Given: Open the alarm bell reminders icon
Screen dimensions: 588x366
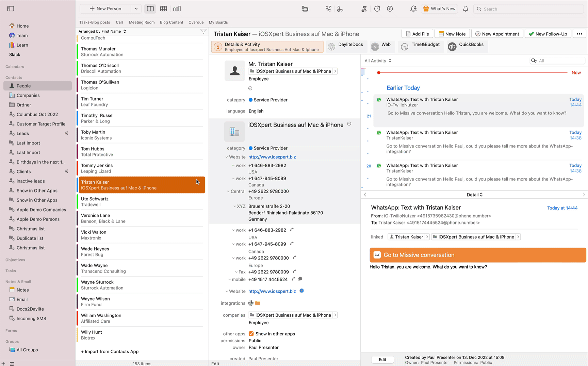Looking at the screenshot, I should (413, 9).
